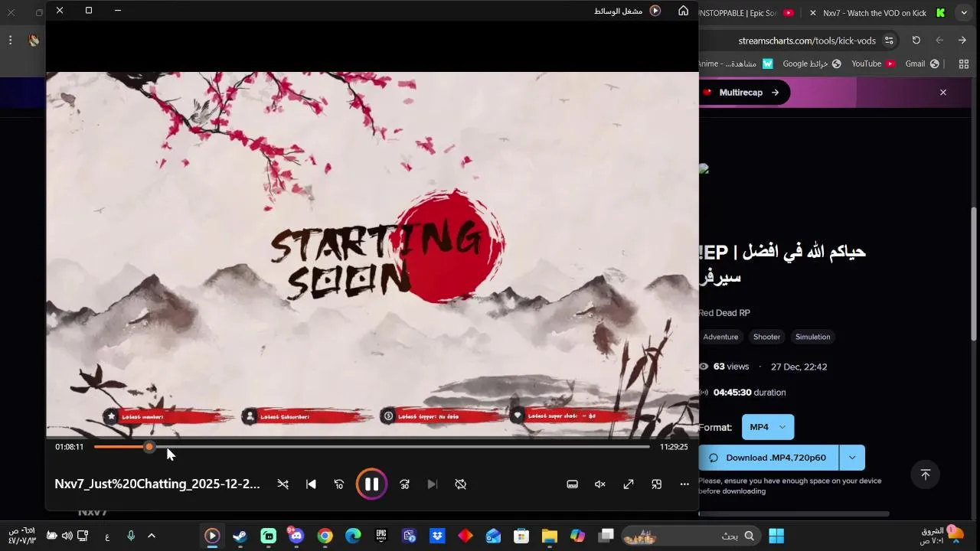Open Dropbox from taskbar

point(437,536)
